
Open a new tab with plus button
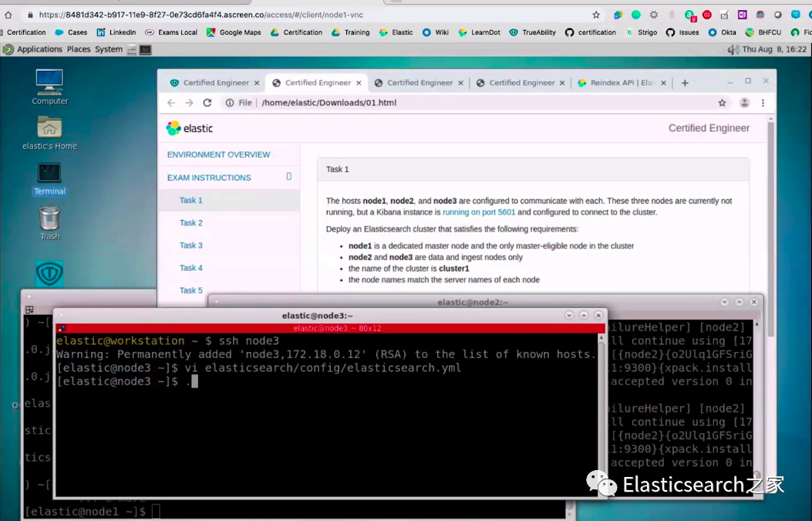[685, 83]
